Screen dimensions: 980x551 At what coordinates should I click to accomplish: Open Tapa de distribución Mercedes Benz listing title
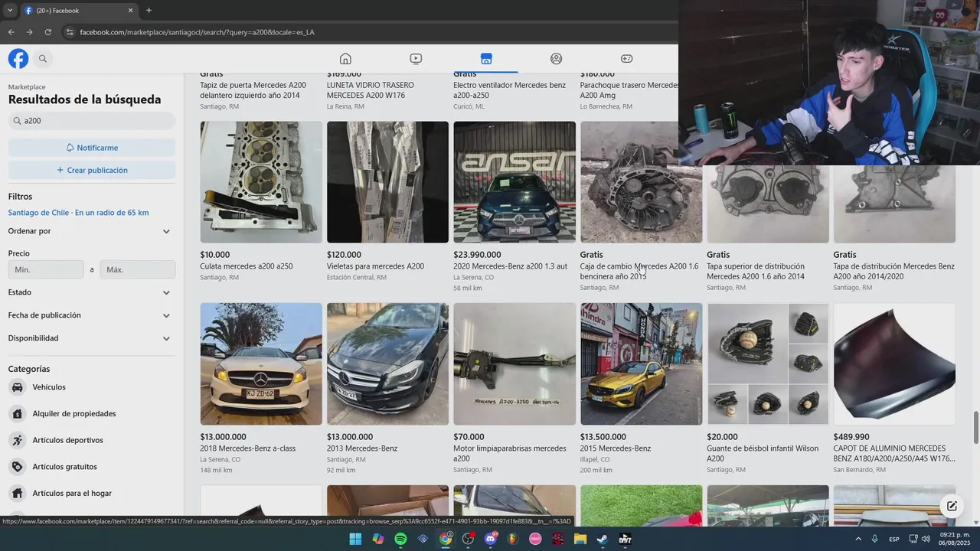(x=894, y=271)
